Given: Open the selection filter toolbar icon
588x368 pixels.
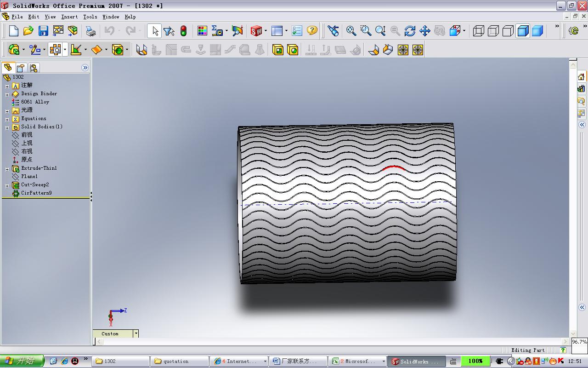Looking at the screenshot, I should coord(169,31).
